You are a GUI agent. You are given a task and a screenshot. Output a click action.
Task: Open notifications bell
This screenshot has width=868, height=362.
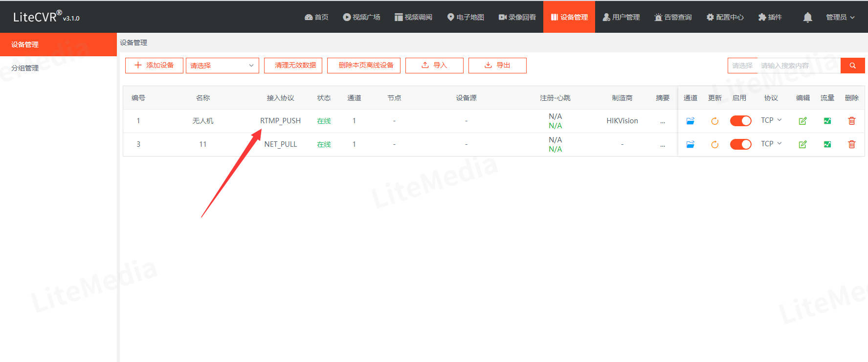click(x=807, y=17)
